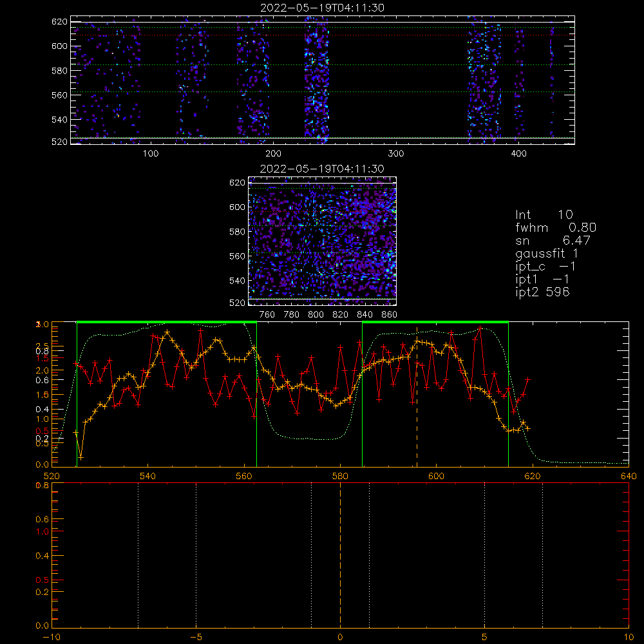
Task: Click the white dotted vertical line at 7
Action: coord(542,554)
